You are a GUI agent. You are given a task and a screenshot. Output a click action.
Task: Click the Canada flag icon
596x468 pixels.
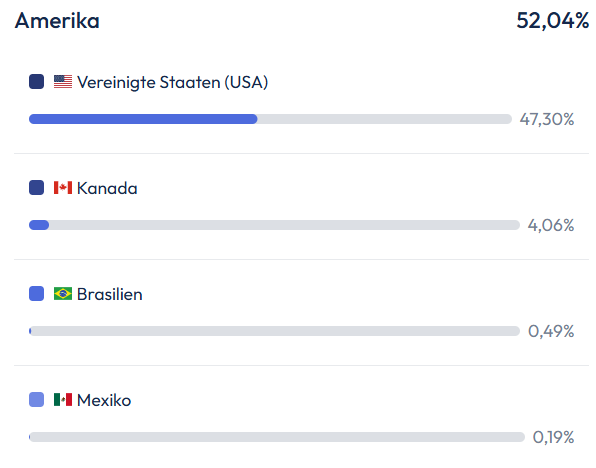(63, 188)
